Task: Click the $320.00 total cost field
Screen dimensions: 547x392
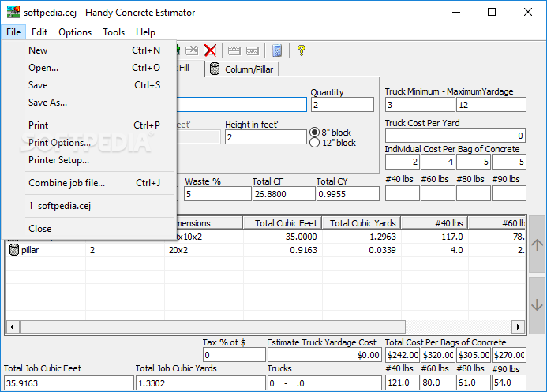Action: pos(438,355)
